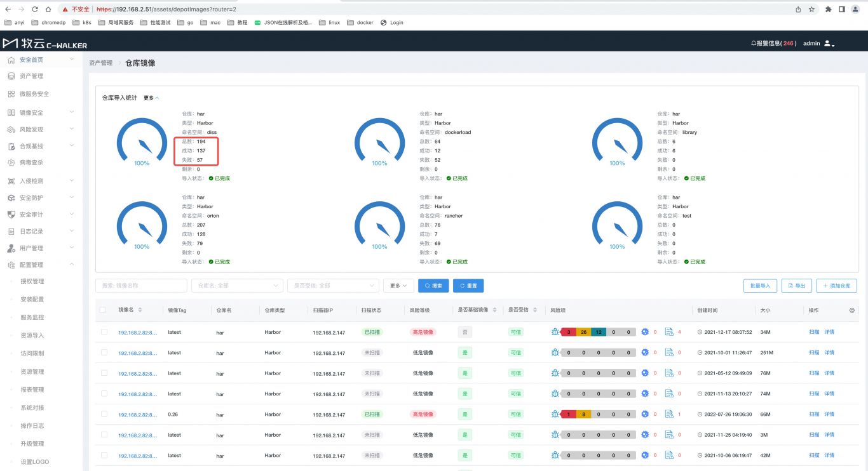Click the 镜像安全 sidebar icon

11,112
